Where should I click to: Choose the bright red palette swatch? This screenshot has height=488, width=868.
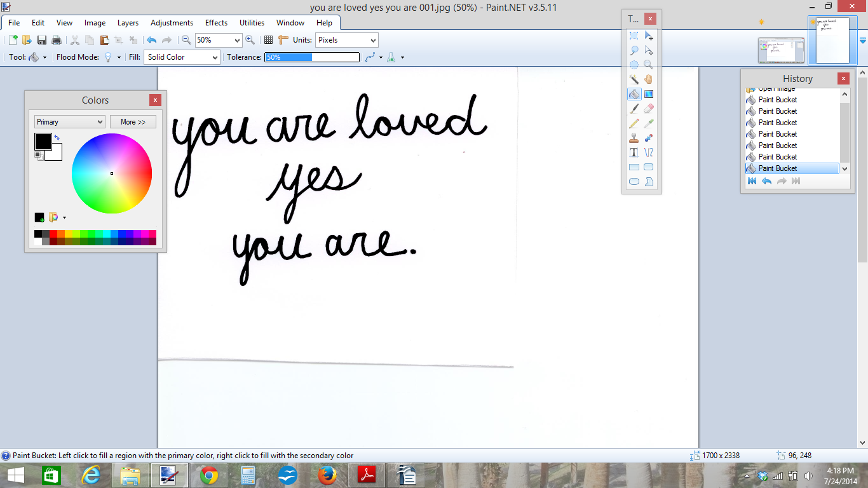(53, 234)
